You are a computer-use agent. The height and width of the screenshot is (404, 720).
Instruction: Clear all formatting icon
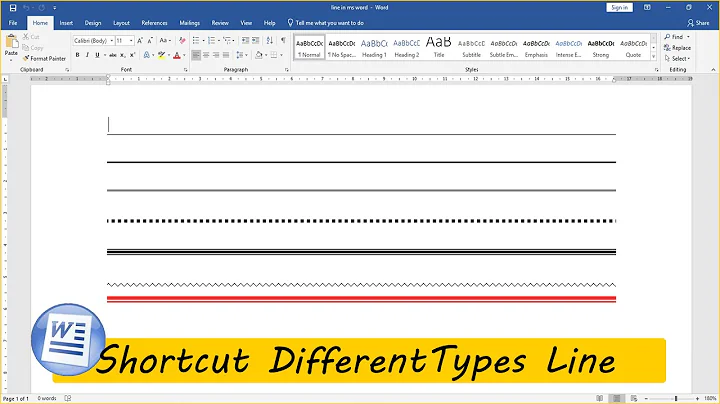pos(182,40)
